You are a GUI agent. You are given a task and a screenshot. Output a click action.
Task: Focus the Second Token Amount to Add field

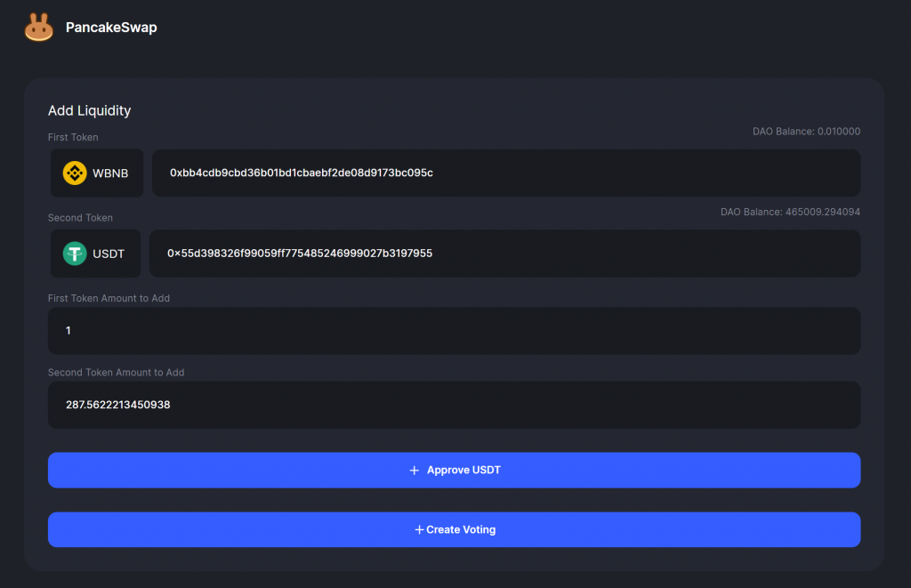click(454, 405)
